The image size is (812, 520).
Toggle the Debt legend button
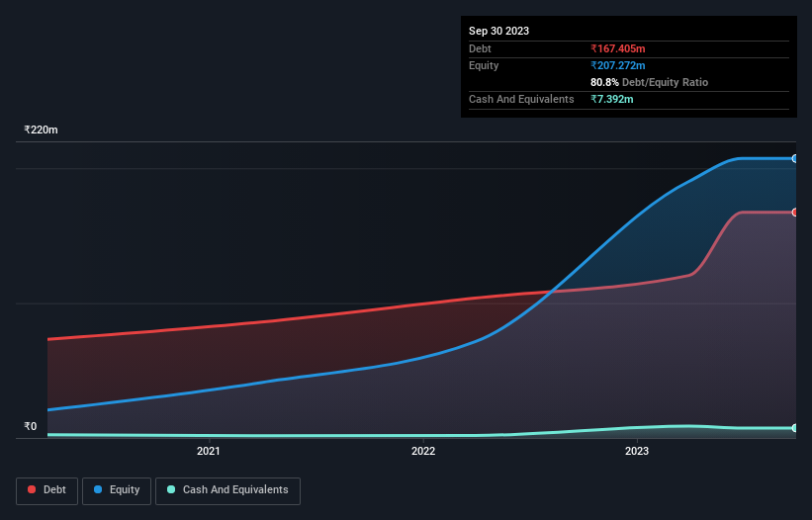click(x=46, y=490)
